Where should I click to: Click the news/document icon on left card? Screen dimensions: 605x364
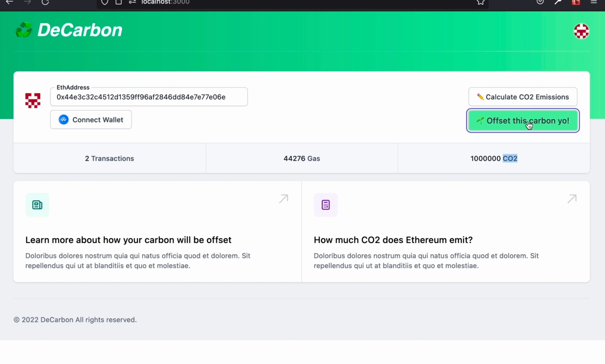(37, 205)
